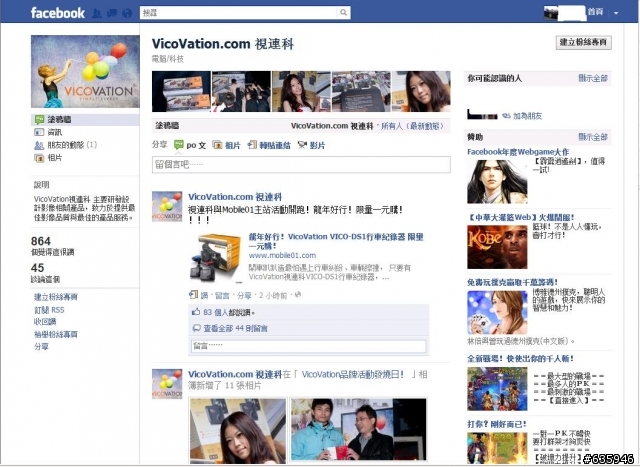This screenshot has height=467, width=640.
Task: View all 44 comments
Action: (235, 328)
